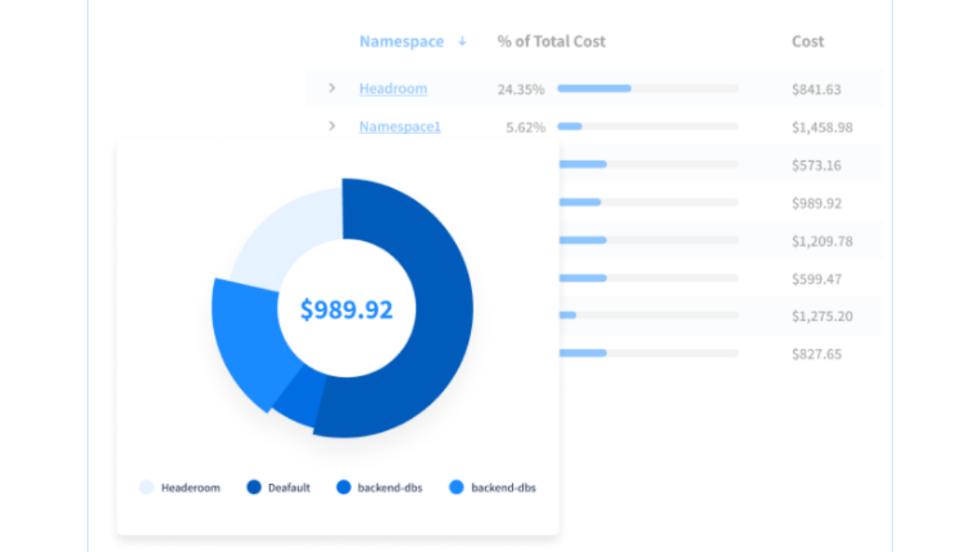Select the $1,458.98 cost value
Viewport: 980px width, 552px height.
click(822, 127)
